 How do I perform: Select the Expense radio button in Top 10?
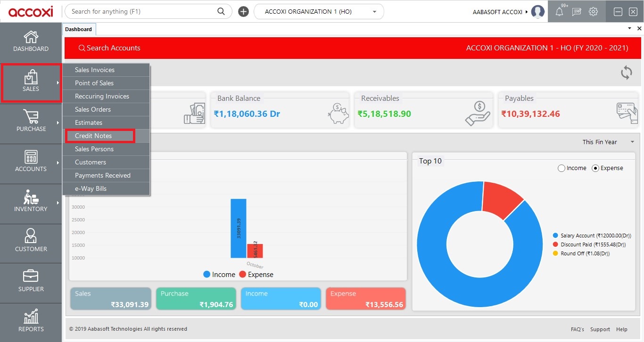click(x=595, y=168)
